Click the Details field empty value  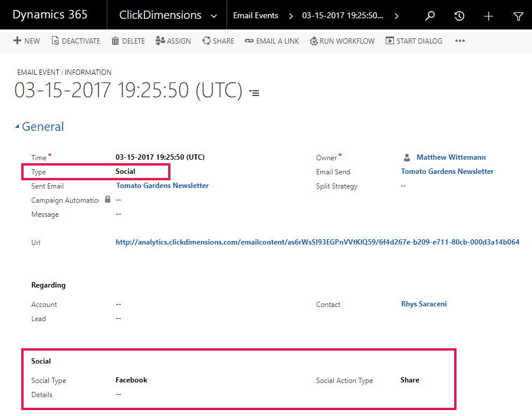119,394
